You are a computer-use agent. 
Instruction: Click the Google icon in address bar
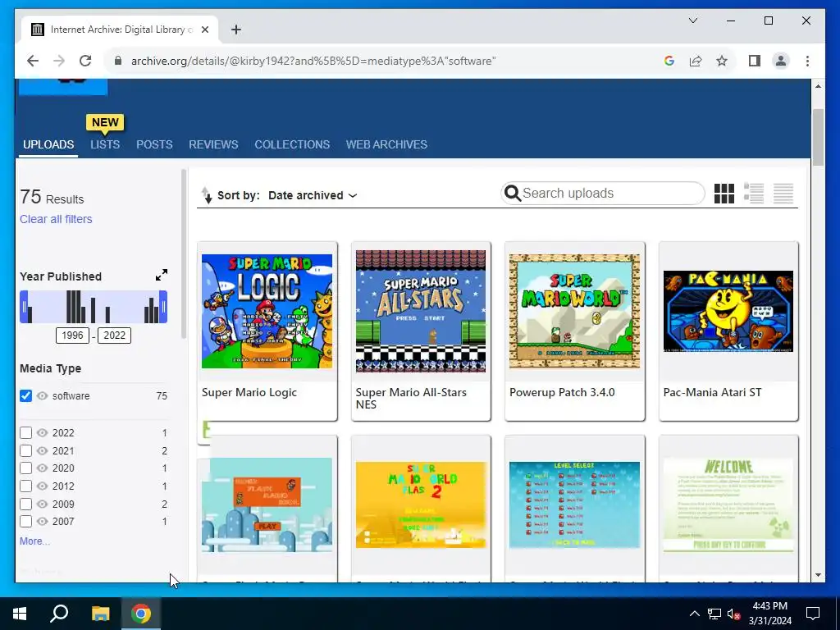click(x=669, y=61)
